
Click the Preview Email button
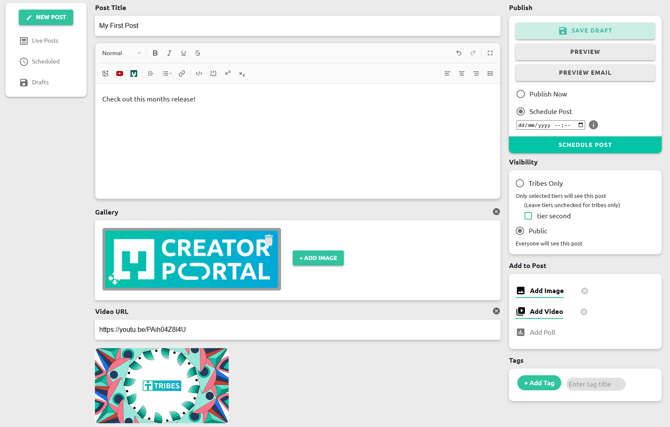pos(585,73)
